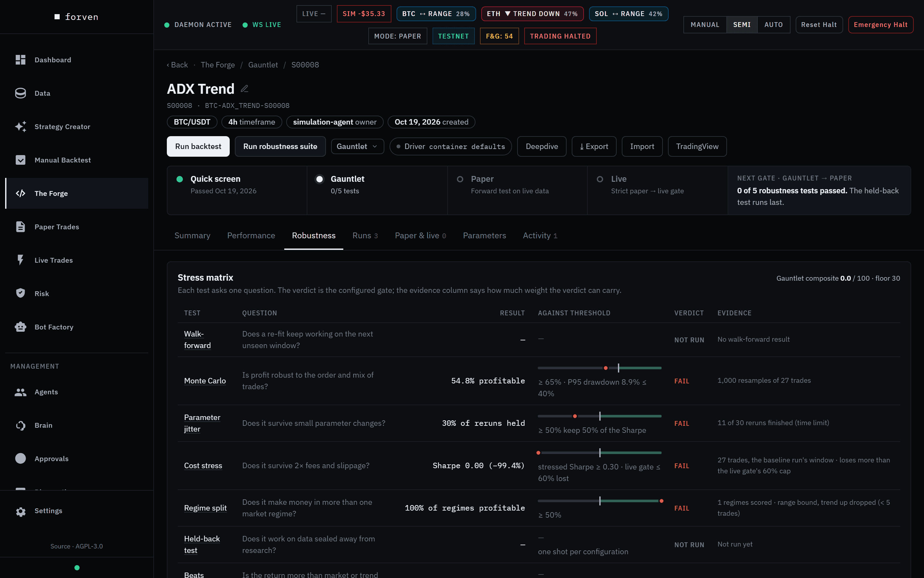Image resolution: width=924 pixels, height=578 pixels.
Task: Click the Manual Backtest checkmark icon
Action: point(20,160)
